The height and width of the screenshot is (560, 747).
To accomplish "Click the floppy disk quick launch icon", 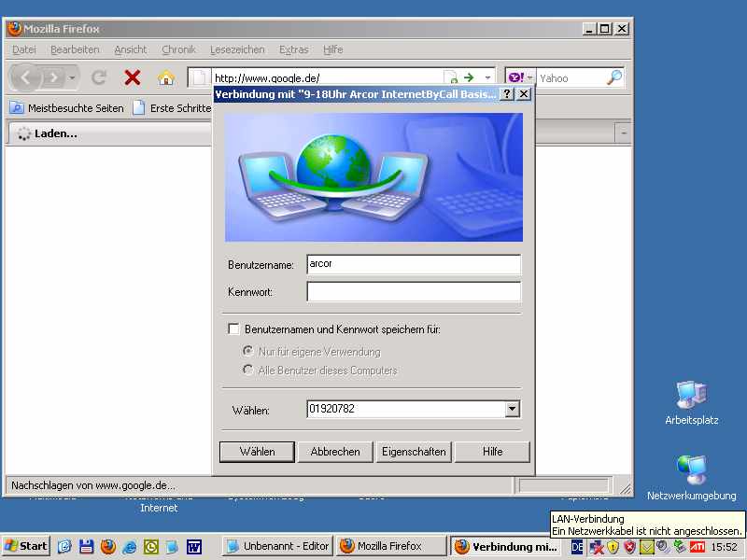I will [x=86, y=547].
